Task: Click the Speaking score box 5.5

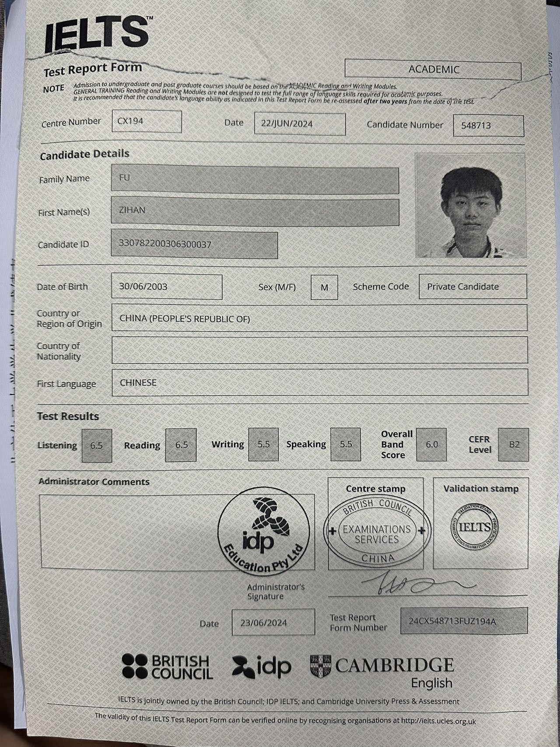Action: point(346,444)
